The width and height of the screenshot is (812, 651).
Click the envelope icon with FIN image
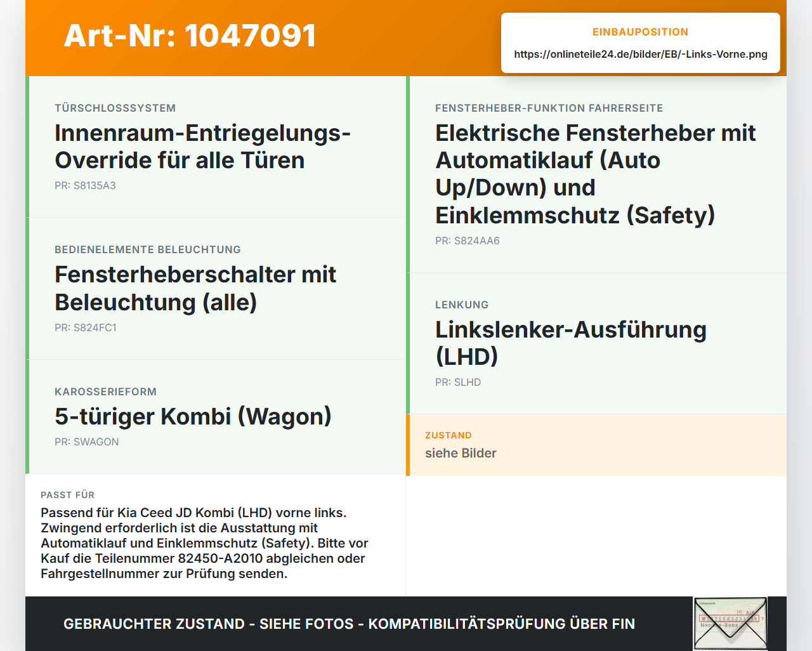(x=730, y=624)
